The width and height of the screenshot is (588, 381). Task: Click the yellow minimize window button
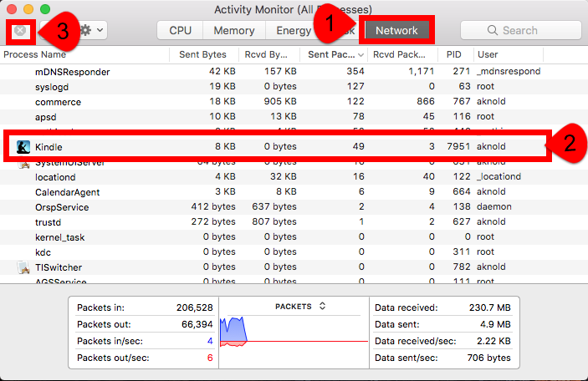[x=29, y=9]
